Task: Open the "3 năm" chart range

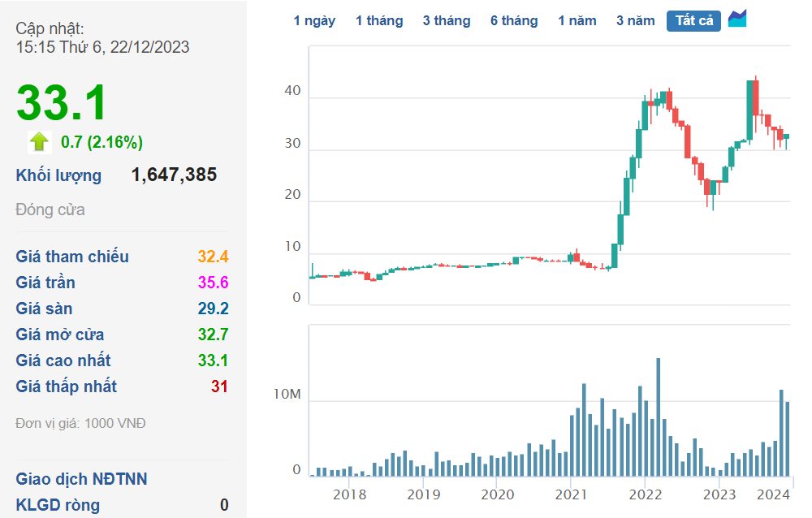Action: (635, 21)
